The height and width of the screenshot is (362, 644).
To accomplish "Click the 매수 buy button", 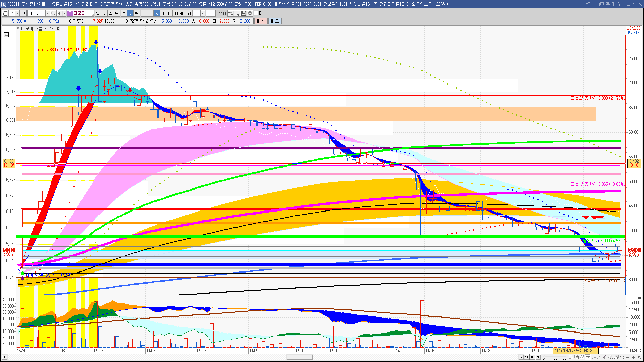I will [261, 21].
